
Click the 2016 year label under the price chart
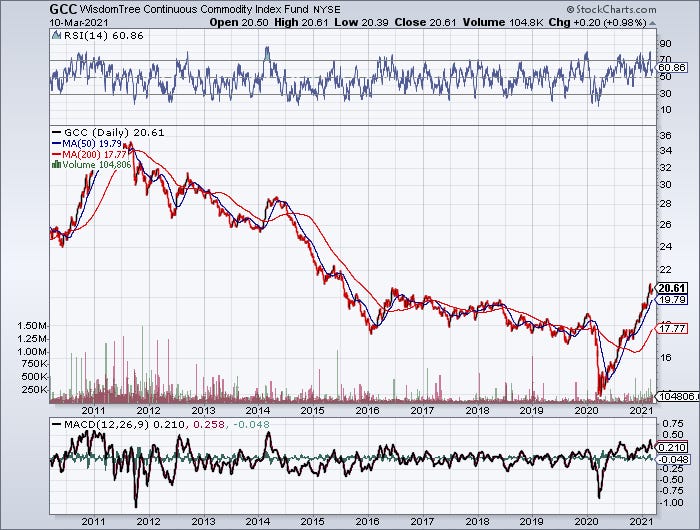[367, 410]
